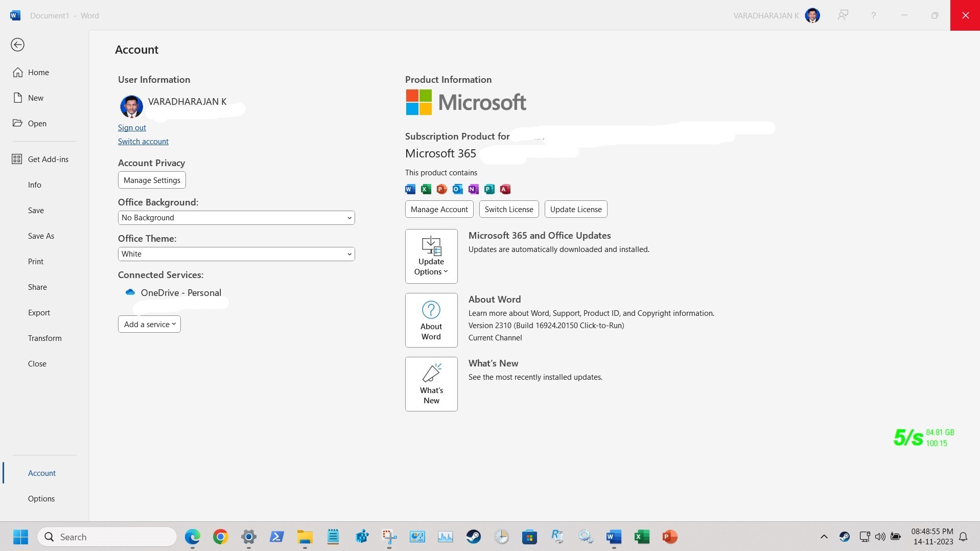Open the notification bell icon
The width and height of the screenshot is (980, 551).
tap(963, 537)
